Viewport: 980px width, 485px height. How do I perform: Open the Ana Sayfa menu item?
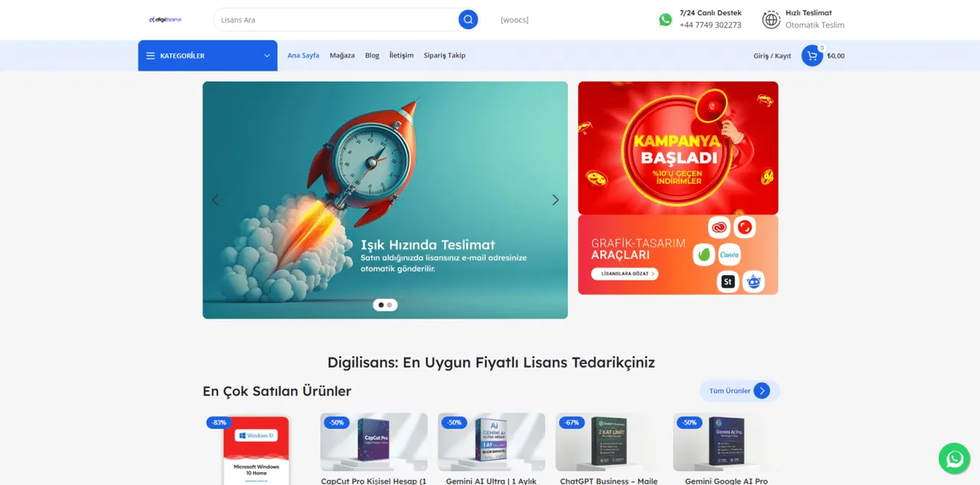(x=303, y=56)
